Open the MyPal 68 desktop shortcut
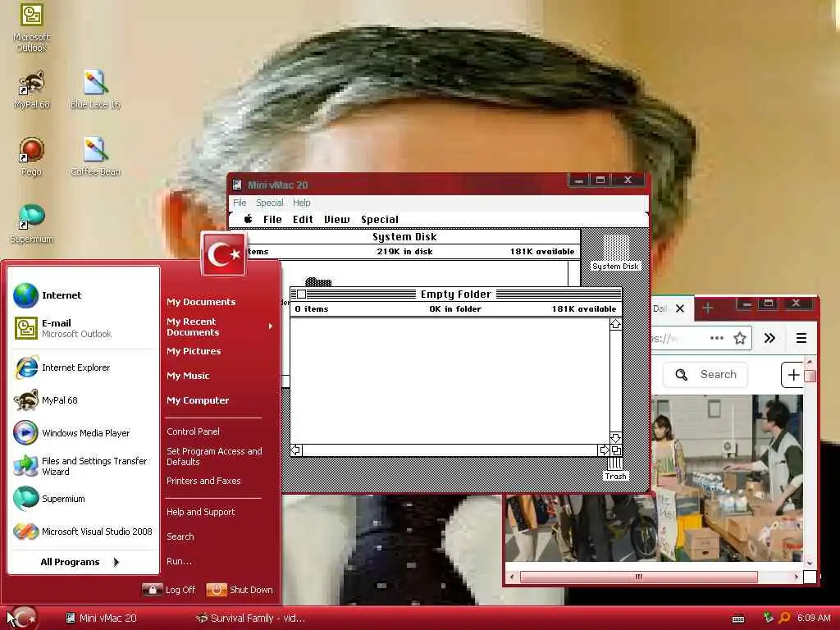This screenshot has height=630, width=840. (32, 89)
